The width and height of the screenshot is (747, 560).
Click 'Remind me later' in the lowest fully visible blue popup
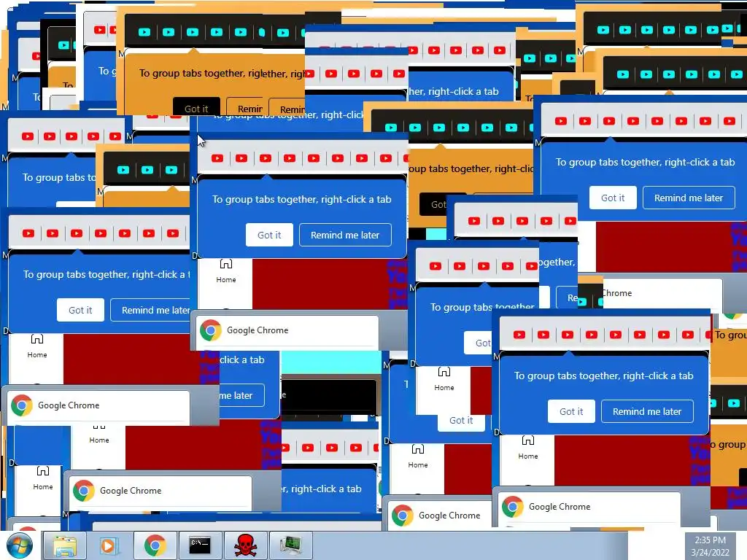tap(647, 411)
